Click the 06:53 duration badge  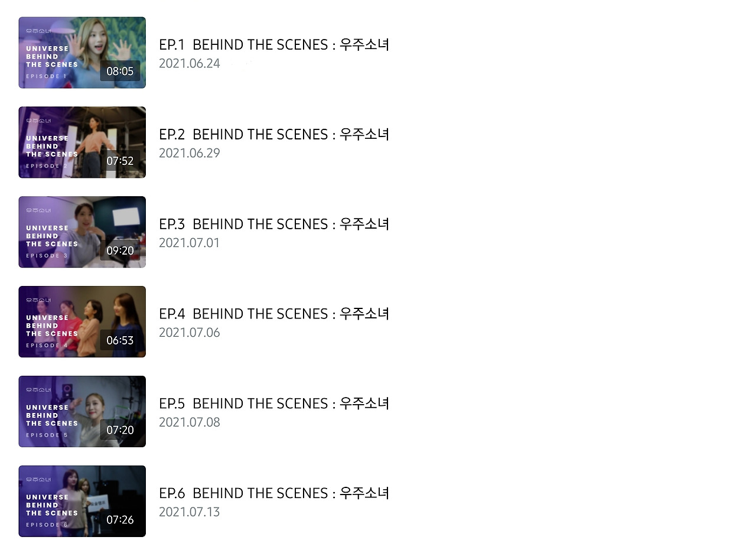120,341
